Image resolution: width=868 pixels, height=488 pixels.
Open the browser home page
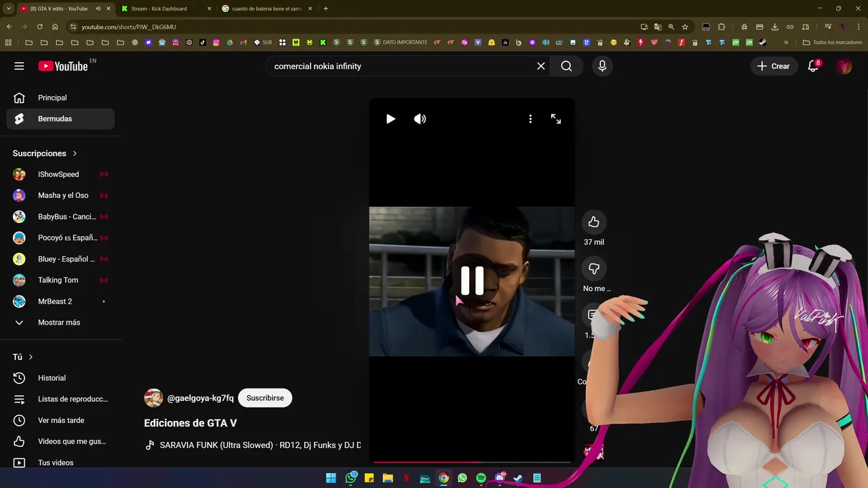click(55, 26)
